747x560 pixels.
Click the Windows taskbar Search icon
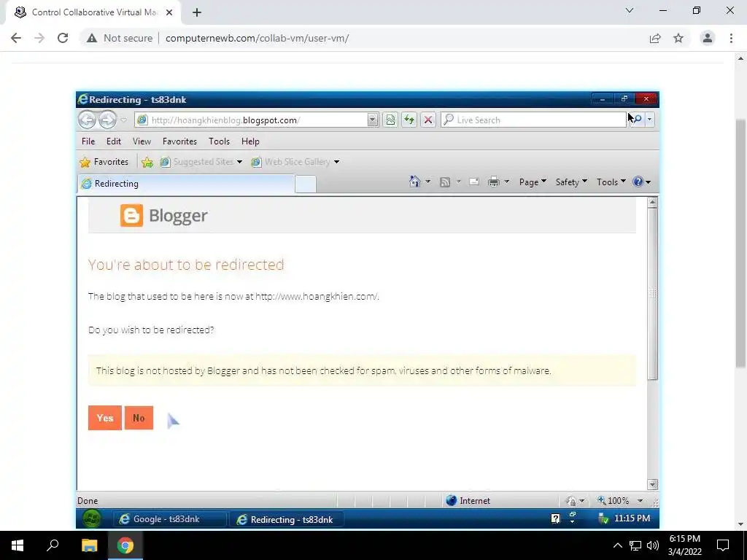(53, 545)
